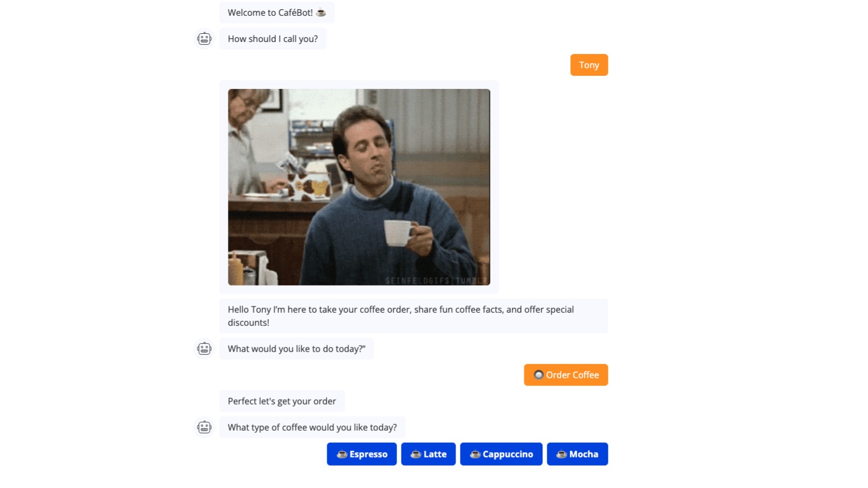
Task: Open the coffee-drinking GIF image
Action: 359,187
